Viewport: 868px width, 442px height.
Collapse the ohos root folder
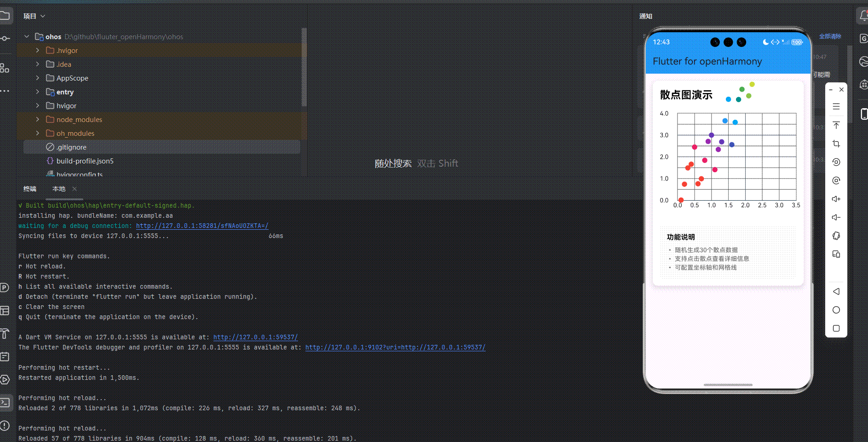[x=27, y=36]
